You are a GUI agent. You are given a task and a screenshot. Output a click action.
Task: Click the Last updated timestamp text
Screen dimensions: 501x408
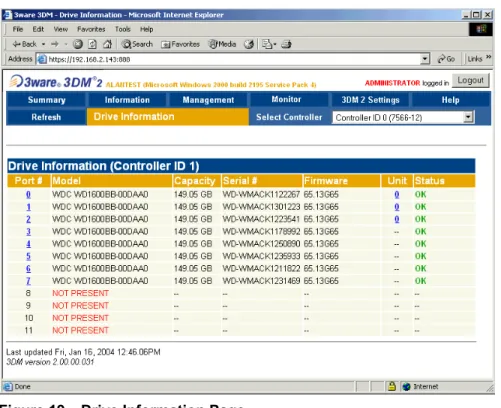[x=83, y=352]
